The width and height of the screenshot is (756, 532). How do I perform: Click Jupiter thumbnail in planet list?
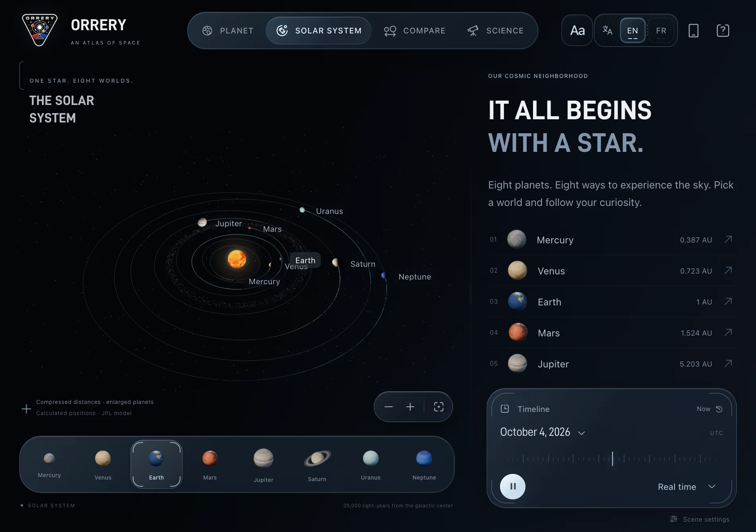pos(518,363)
